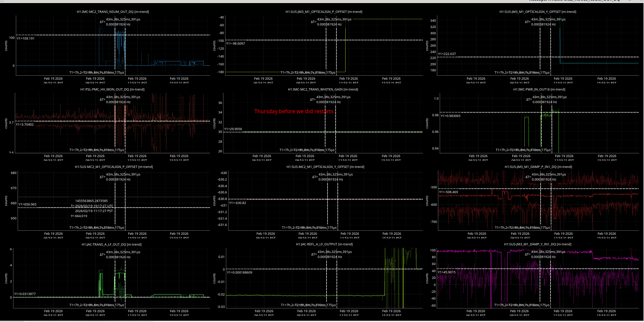
Task: Click the Y1=0.000188609 cursor label
Action: coord(239,273)
